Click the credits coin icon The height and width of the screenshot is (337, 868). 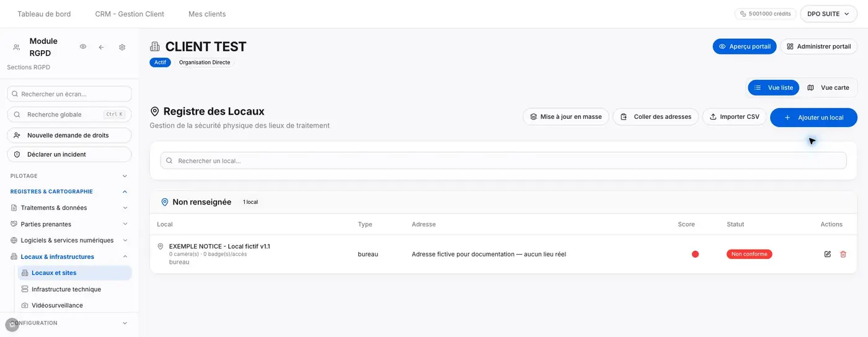click(x=743, y=14)
